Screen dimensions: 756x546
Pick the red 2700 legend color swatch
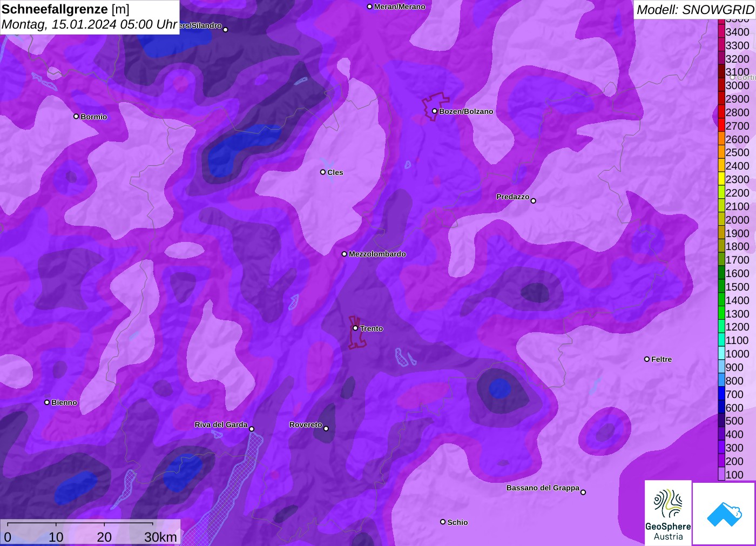pos(721,125)
